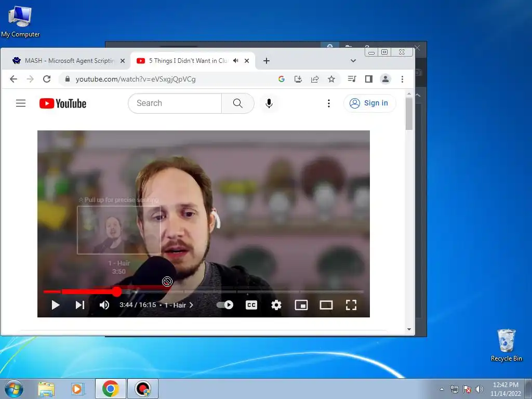
Task: Play the YouTube video
Action: point(55,305)
